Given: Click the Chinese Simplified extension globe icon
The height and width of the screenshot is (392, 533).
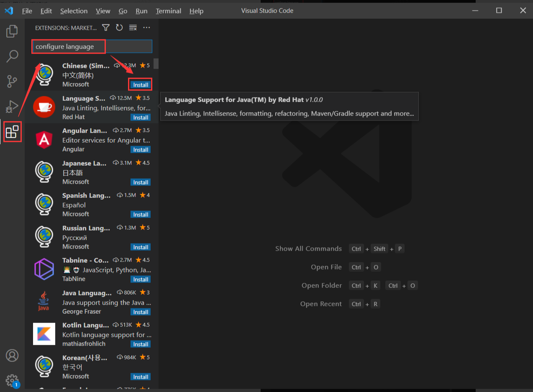Looking at the screenshot, I should point(44,75).
